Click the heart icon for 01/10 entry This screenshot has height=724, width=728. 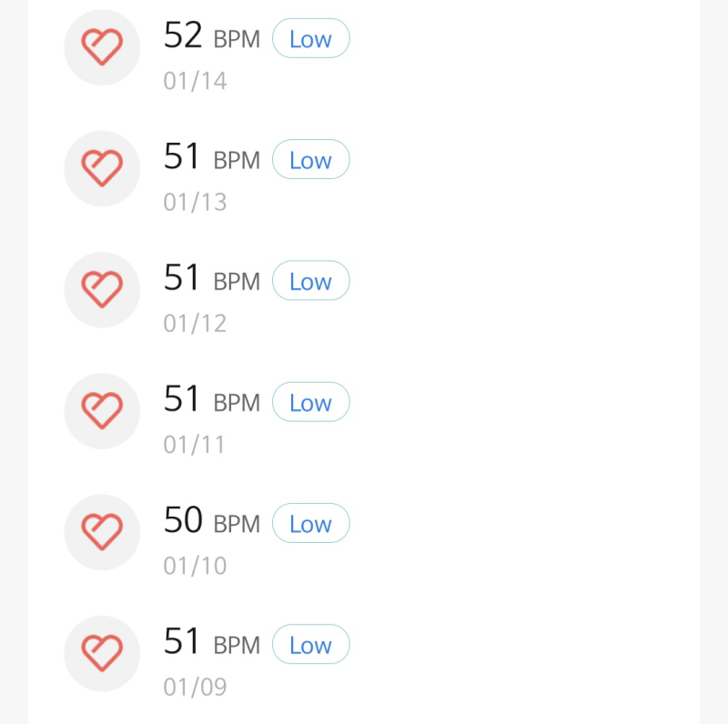pos(102,532)
